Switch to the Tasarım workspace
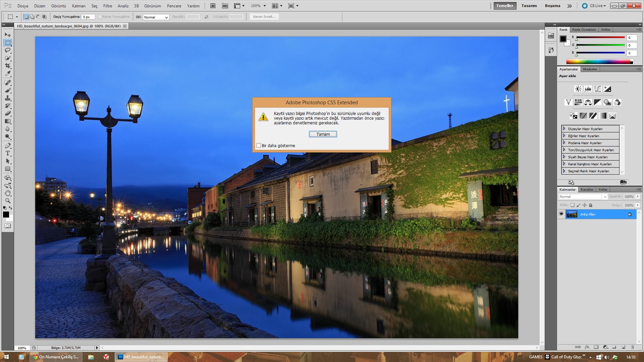Viewport: 644px width, 362px height. click(529, 6)
